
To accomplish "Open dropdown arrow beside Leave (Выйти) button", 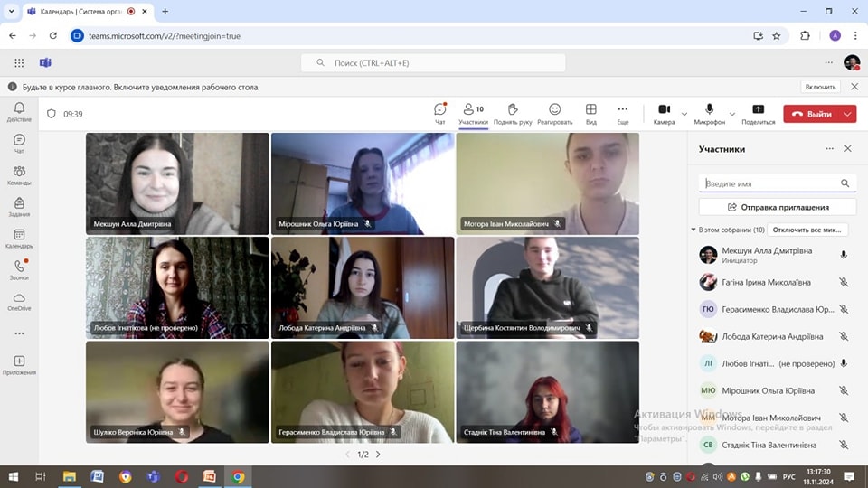I will click(847, 114).
